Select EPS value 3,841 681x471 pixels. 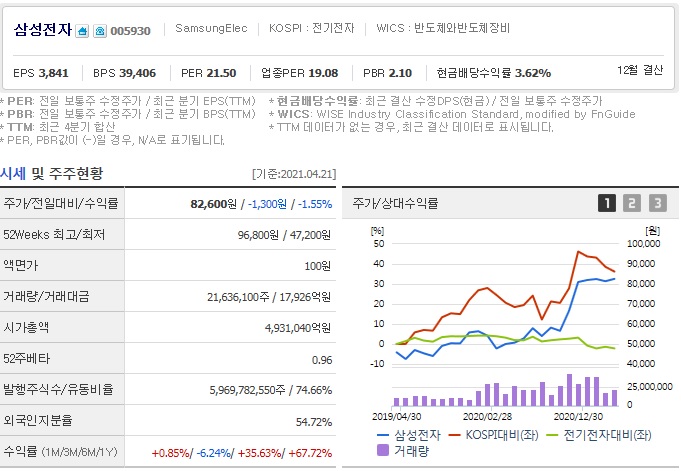tap(53, 73)
